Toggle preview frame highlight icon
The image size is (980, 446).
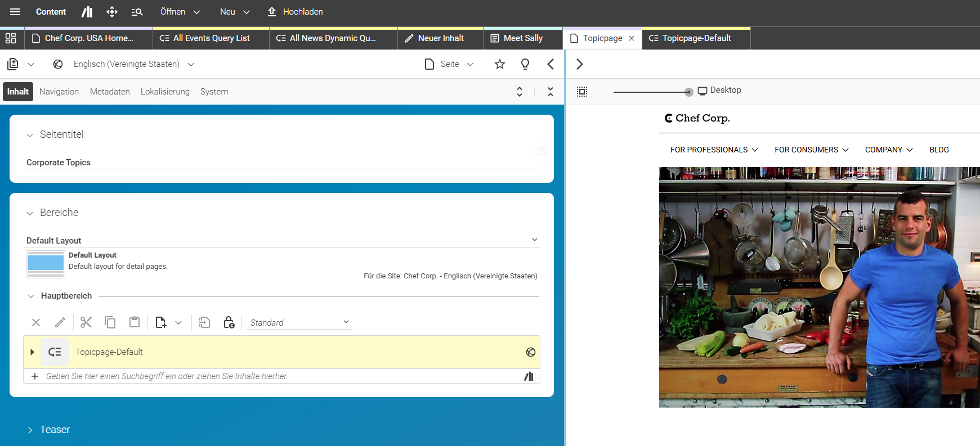582,92
